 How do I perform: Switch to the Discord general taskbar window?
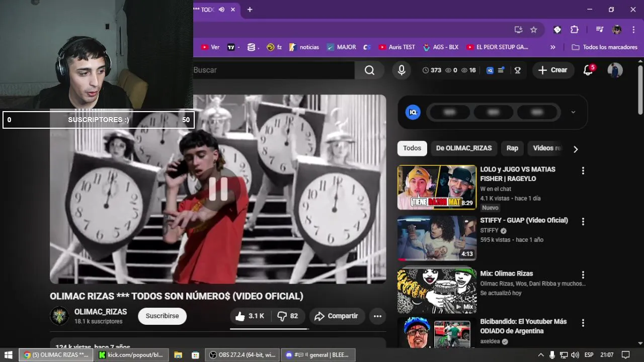coord(318,355)
